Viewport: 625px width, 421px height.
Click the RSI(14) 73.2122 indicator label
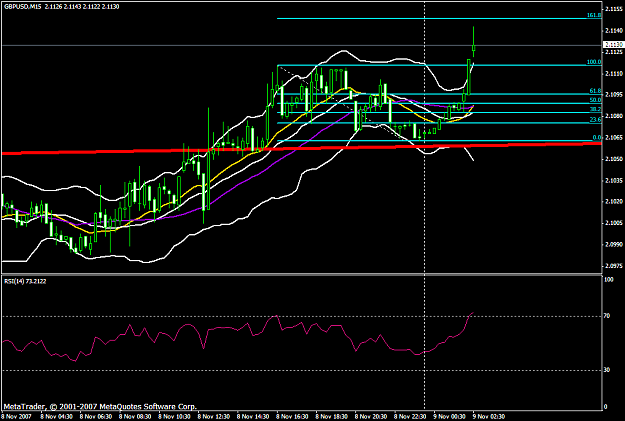point(25,281)
